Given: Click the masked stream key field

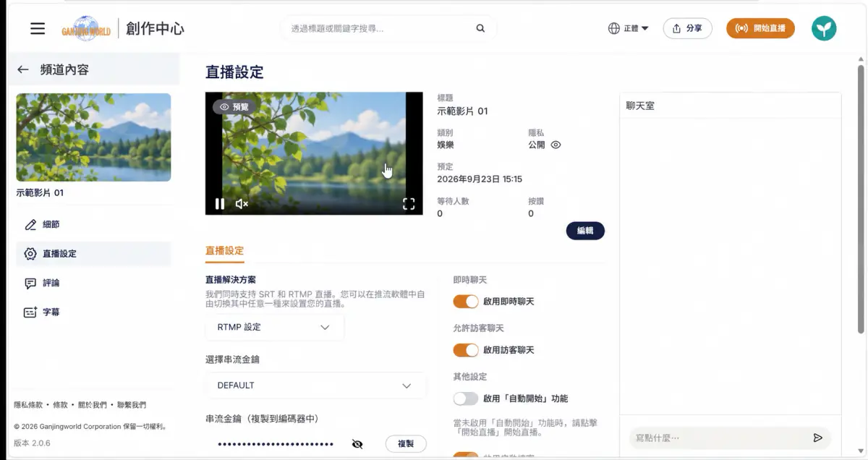Looking at the screenshot, I should pyautogui.click(x=275, y=444).
